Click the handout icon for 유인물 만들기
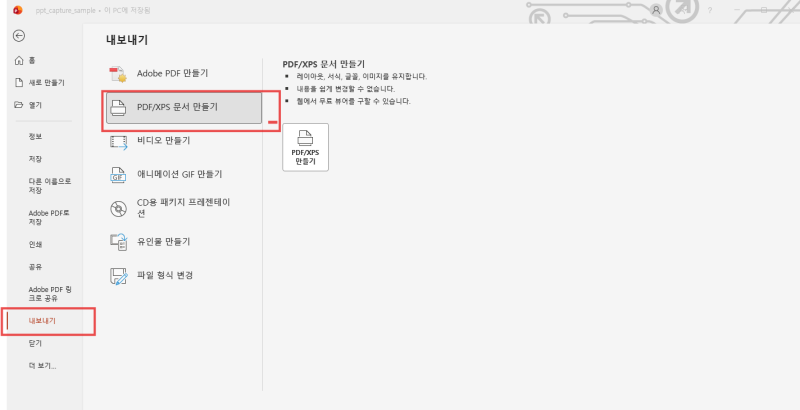The height and width of the screenshot is (410, 800). point(118,242)
